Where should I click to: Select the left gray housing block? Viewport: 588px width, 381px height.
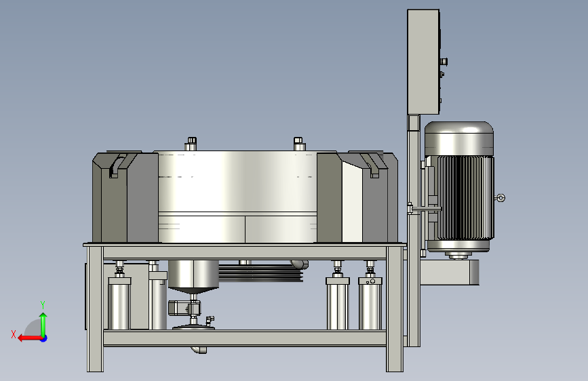tap(125, 197)
